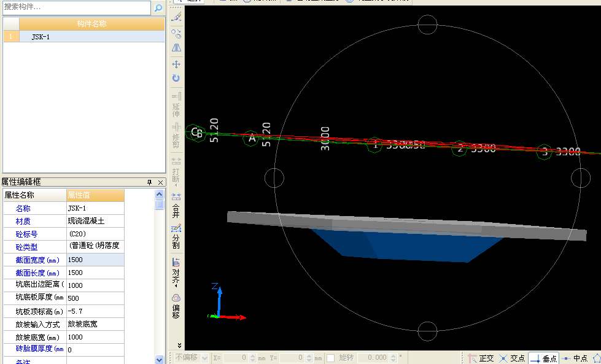Click the eraser/delete tool in vertical toolbar

tap(176, 17)
